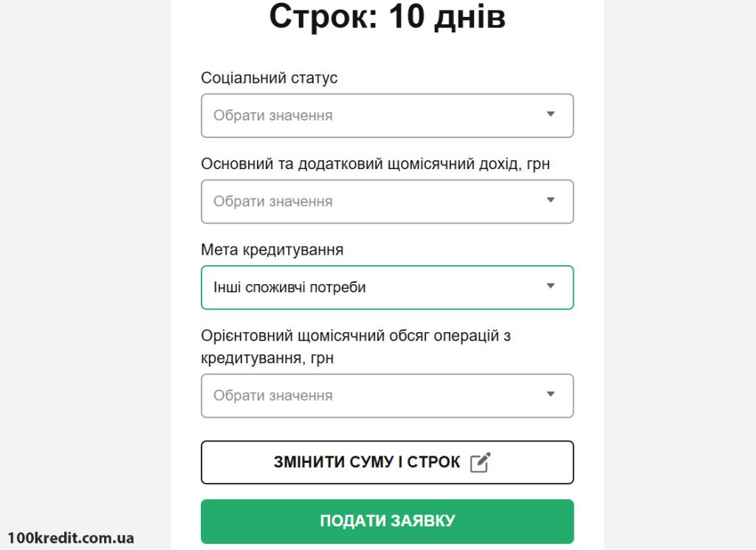Click the Обрати значення placeholder under Соціальний статус

(273, 116)
